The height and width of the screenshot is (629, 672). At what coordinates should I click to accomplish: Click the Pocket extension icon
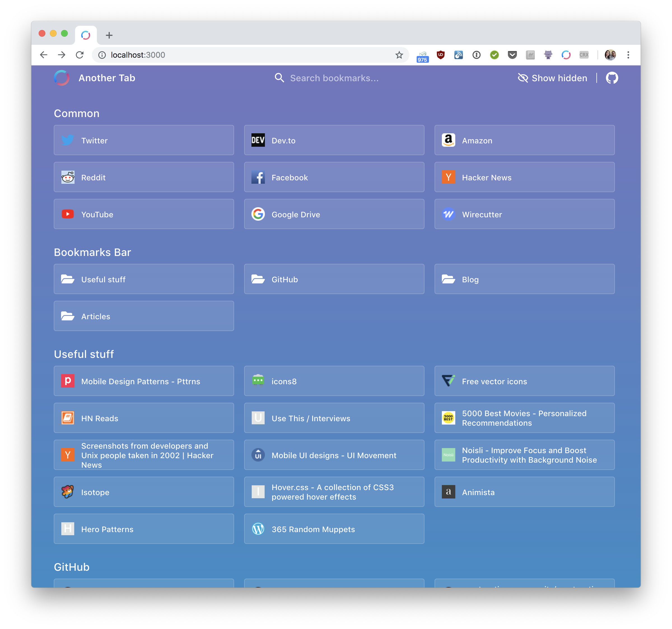pyautogui.click(x=512, y=55)
